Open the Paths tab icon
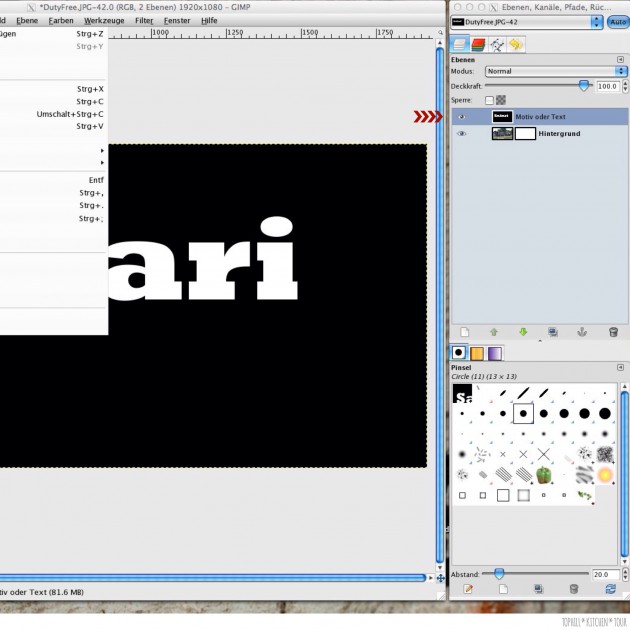630x630 pixels. (497, 44)
